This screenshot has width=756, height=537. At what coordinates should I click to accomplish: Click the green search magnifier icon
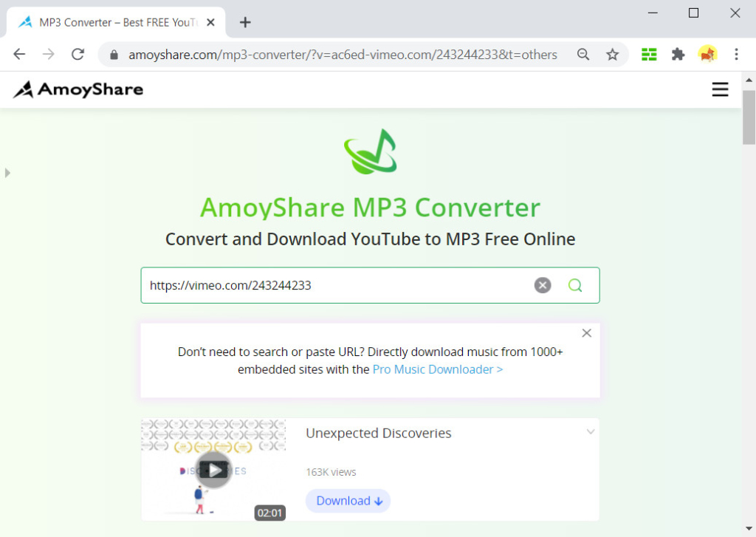(575, 285)
